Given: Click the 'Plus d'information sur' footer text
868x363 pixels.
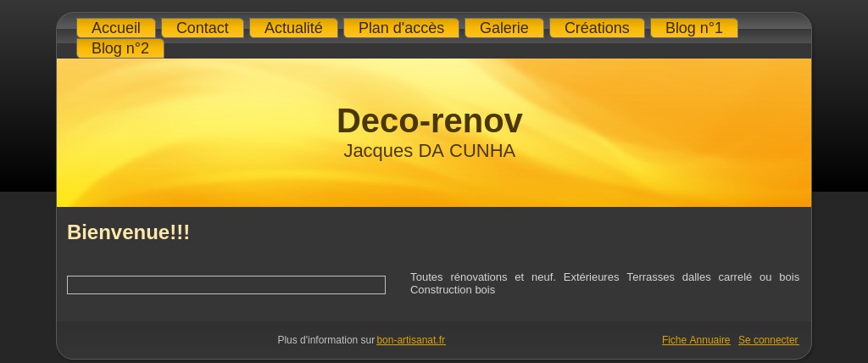Looking at the screenshot, I should click(326, 340).
